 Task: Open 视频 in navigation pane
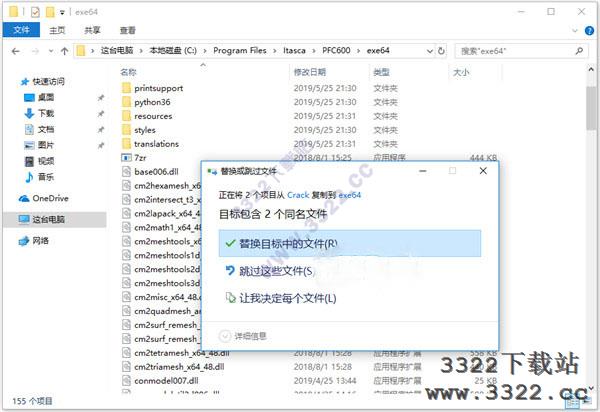(46, 161)
